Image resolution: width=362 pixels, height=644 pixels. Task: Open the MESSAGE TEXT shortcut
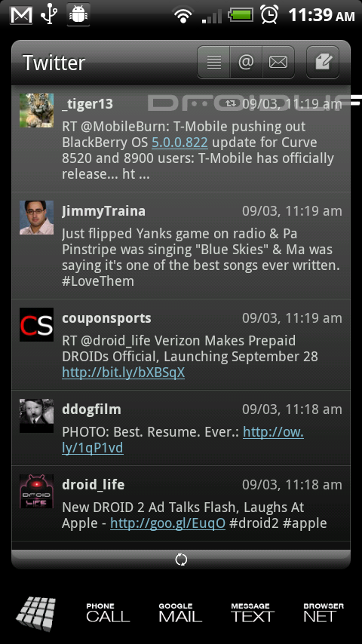pyautogui.click(x=253, y=613)
